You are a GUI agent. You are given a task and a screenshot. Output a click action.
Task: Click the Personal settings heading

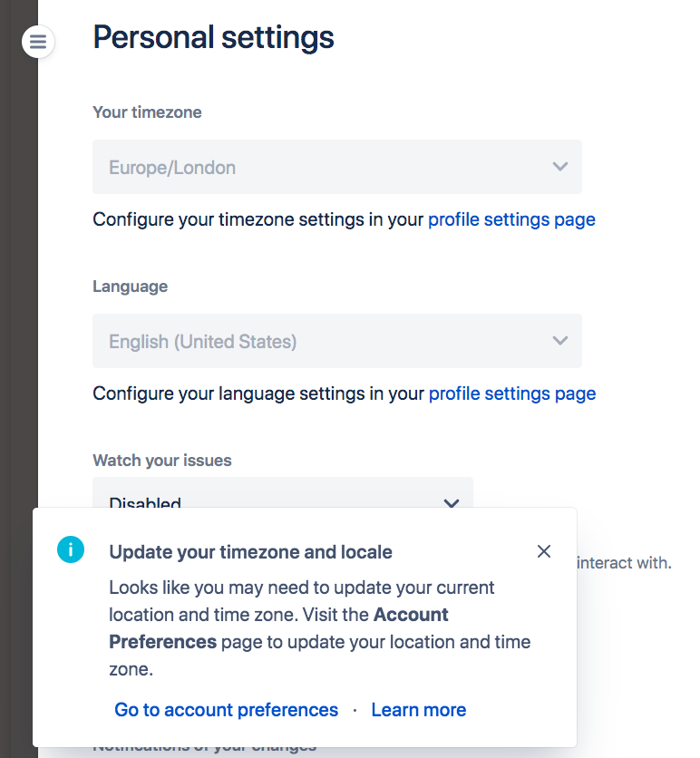point(213,38)
